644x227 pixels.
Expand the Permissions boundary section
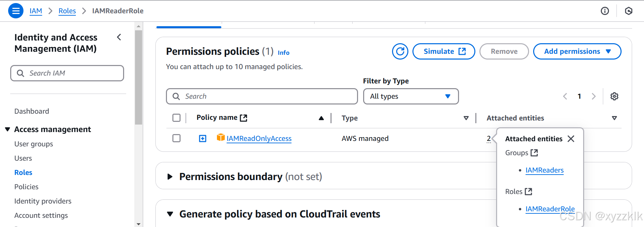tap(170, 177)
